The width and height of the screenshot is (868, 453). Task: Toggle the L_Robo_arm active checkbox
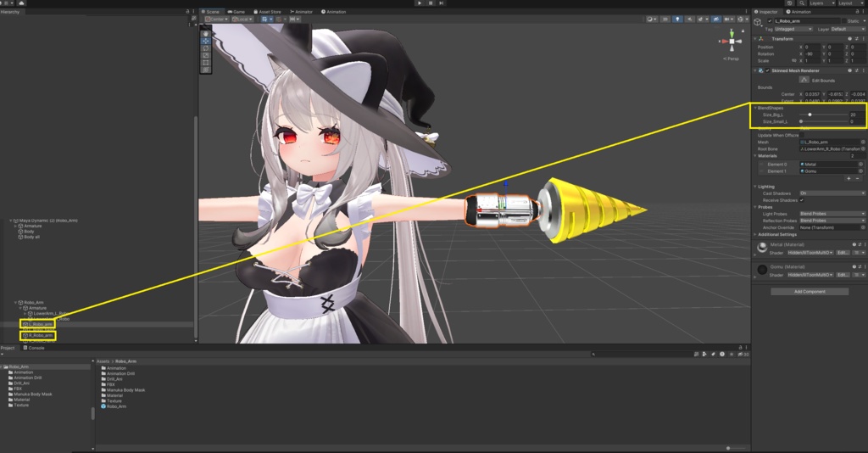(x=770, y=21)
